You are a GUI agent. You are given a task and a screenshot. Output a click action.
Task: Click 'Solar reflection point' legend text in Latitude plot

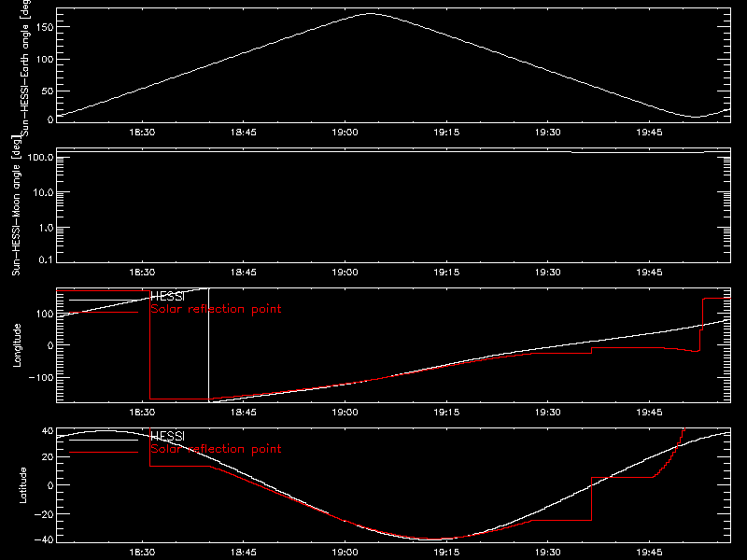pos(216,449)
